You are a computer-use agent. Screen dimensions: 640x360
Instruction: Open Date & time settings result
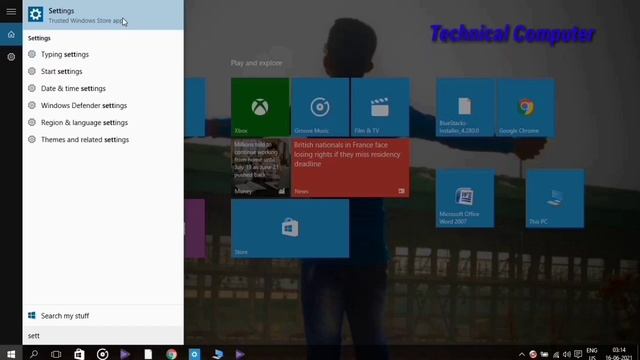click(103, 89)
